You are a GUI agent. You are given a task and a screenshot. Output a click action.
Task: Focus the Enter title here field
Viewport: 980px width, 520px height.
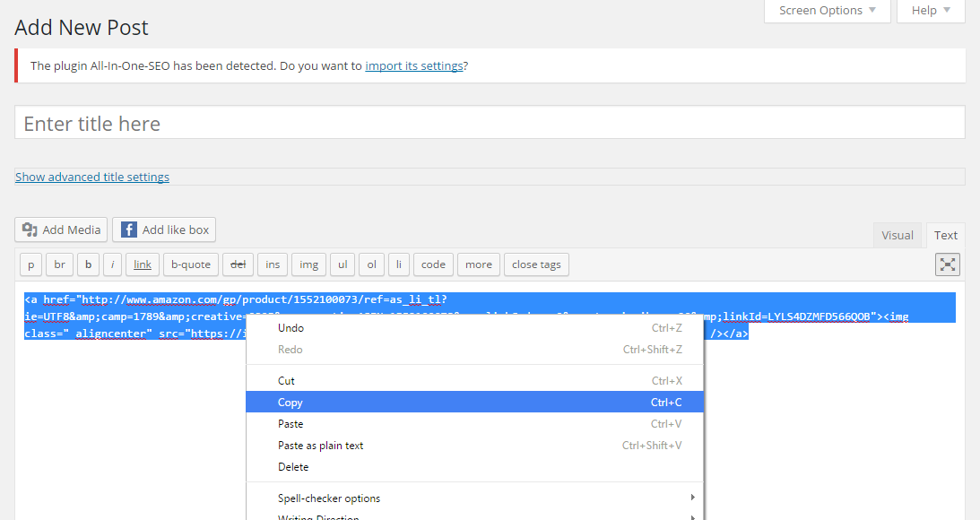click(x=490, y=123)
